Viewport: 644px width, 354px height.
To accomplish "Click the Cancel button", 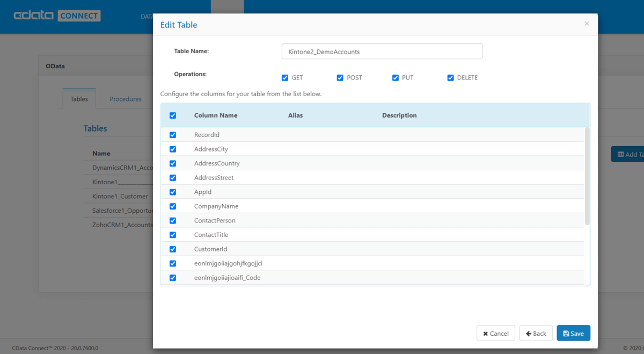I will pyautogui.click(x=496, y=333).
